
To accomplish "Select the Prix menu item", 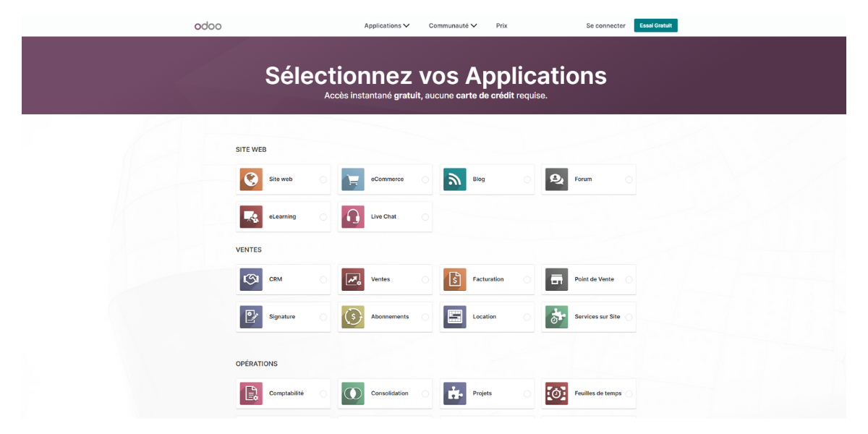I will (x=501, y=25).
